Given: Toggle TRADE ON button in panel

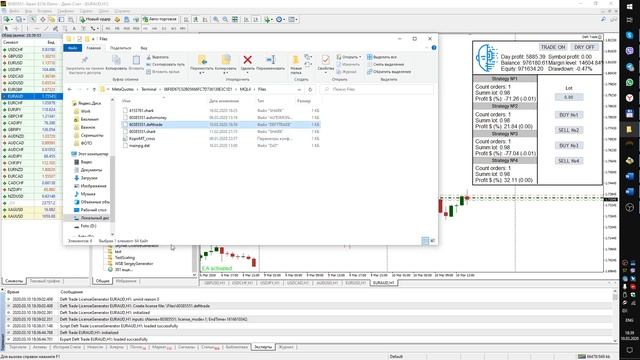Looking at the screenshot, I should tap(553, 47).
